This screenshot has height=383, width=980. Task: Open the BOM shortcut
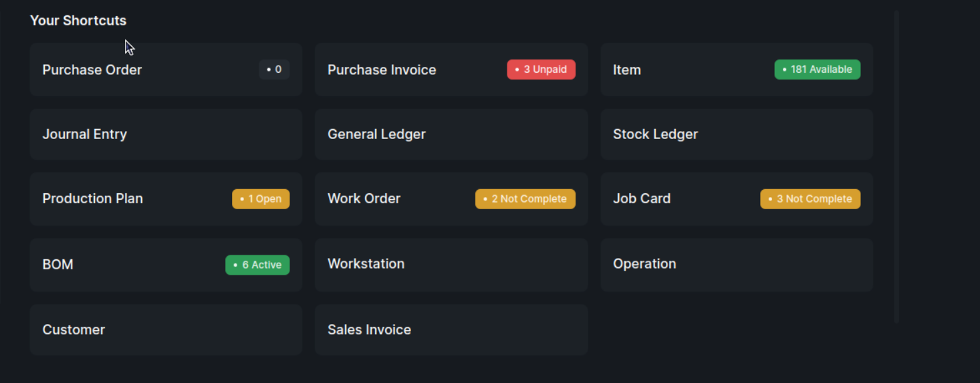(x=166, y=265)
